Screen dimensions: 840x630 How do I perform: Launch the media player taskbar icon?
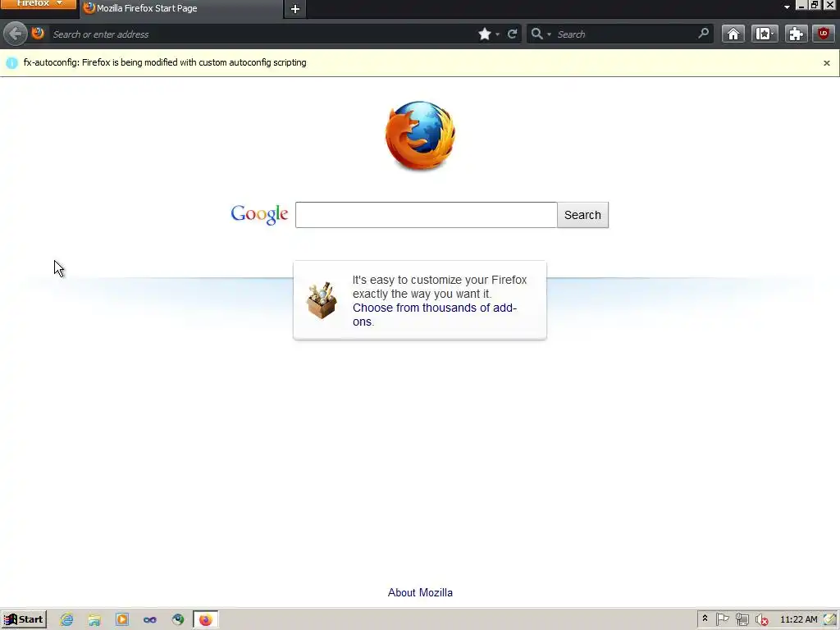coord(122,620)
